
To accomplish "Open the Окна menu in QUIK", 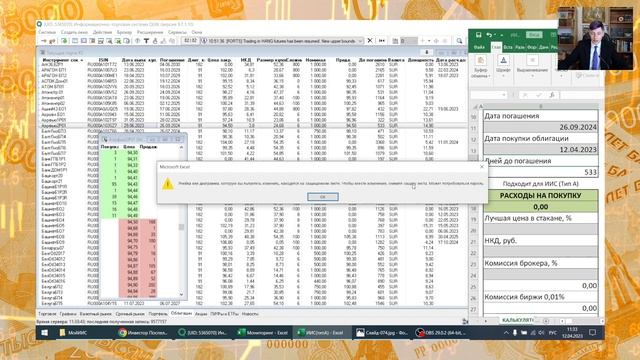I will tap(197, 32).
